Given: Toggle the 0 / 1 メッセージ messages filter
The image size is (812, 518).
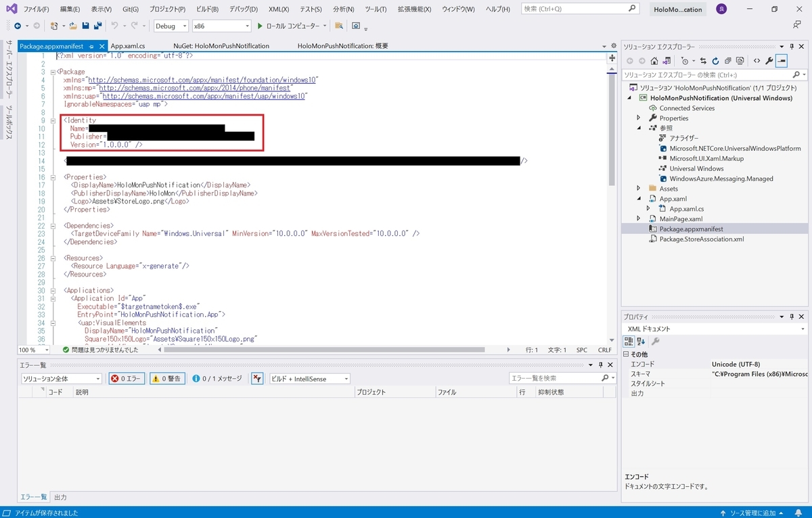Looking at the screenshot, I should point(217,379).
